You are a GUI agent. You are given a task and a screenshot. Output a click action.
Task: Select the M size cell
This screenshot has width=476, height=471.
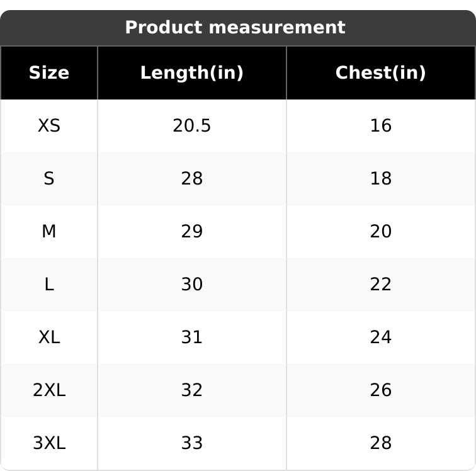[49, 232]
